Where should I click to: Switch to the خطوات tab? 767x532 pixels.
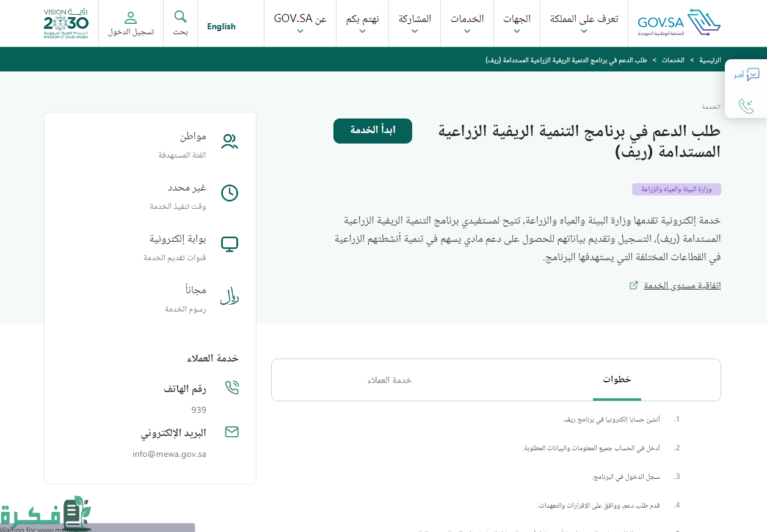click(x=617, y=380)
